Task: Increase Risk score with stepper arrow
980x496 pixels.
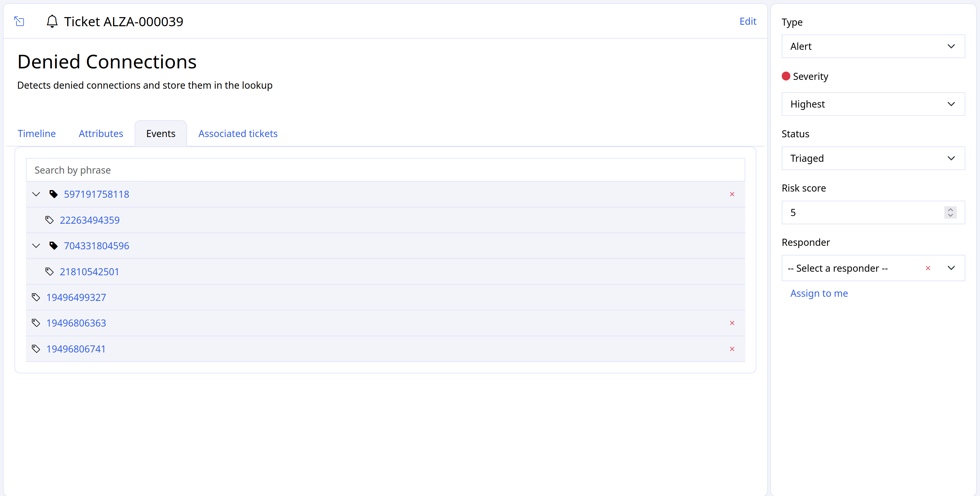Action: point(950,209)
